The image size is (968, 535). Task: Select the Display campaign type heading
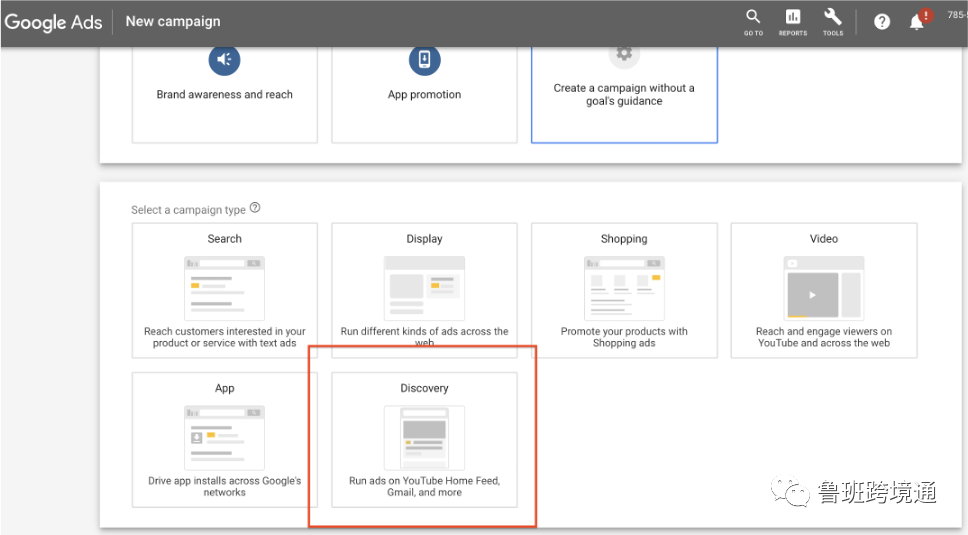pyautogui.click(x=425, y=239)
